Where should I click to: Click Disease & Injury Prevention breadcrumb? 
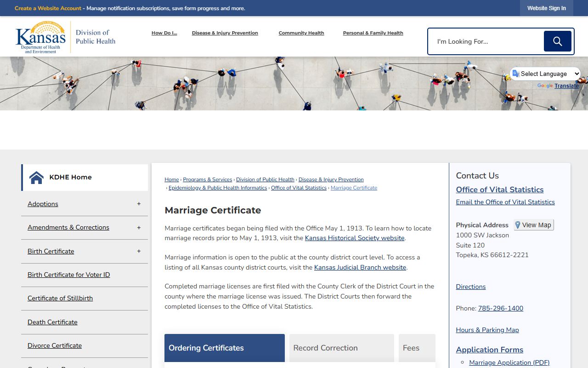pyautogui.click(x=331, y=179)
